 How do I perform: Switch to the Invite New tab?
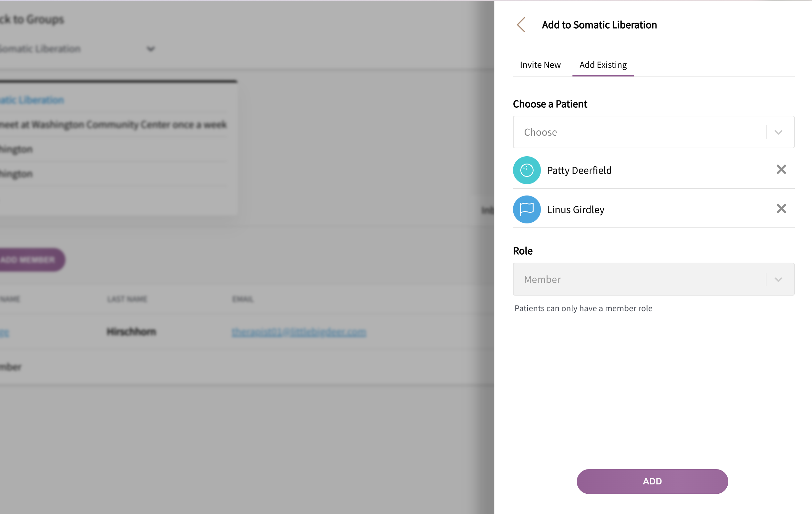[x=540, y=65]
